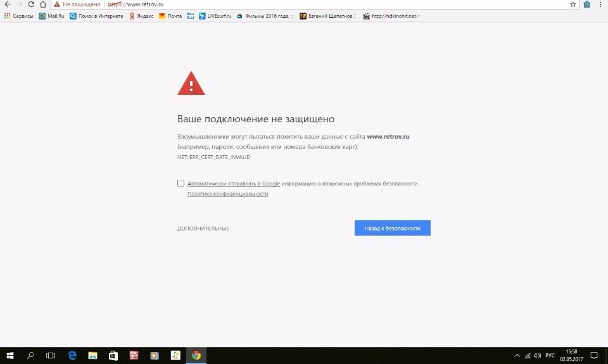Switch the input language via РУС indicator
This screenshot has height=364, width=608.
(x=550, y=356)
